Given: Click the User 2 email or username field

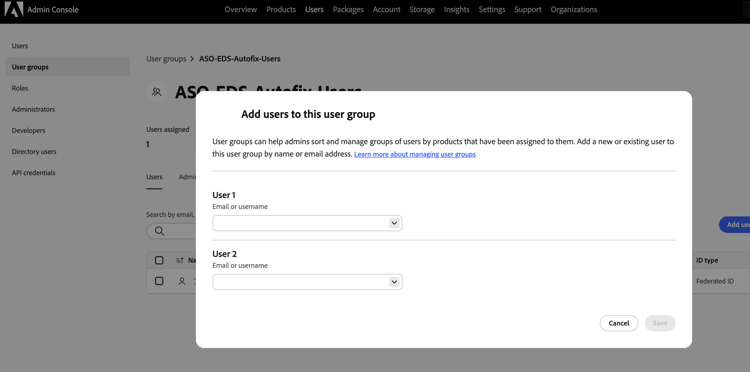Looking at the screenshot, I should click(307, 282).
